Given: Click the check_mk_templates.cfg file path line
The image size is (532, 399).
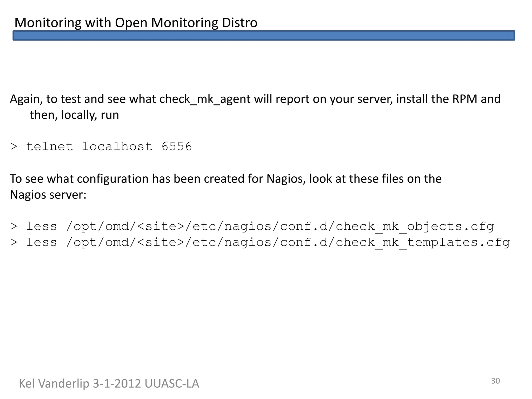Looking at the screenshot, I should click(x=260, y=242).
